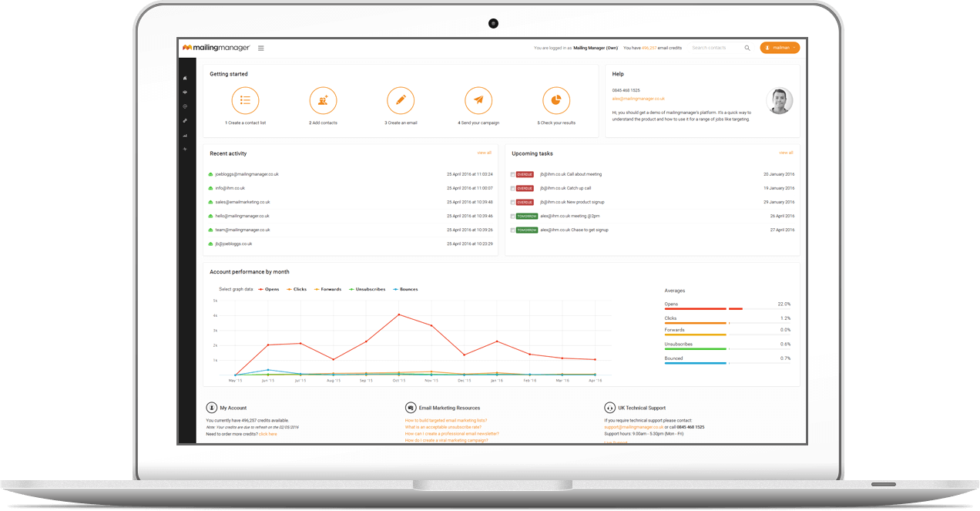
Task: Click the UK Technical Support headset icon
Action: click(609, 408)
